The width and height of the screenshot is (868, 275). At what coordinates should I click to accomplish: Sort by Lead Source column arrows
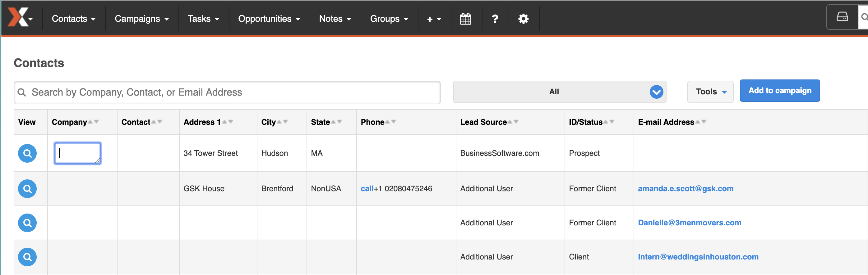tap(513, 122)
